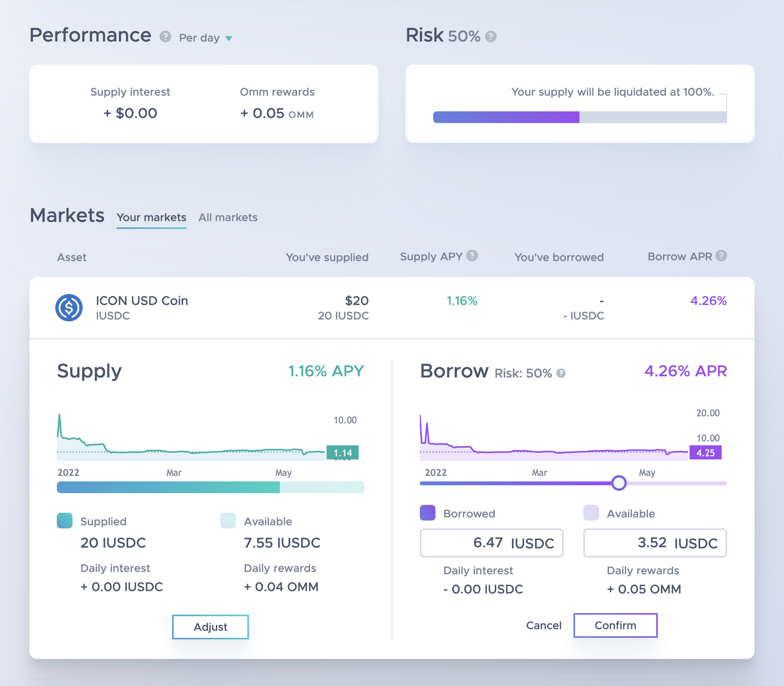Open the Per day period dropdown

click(x=200, y=38)
